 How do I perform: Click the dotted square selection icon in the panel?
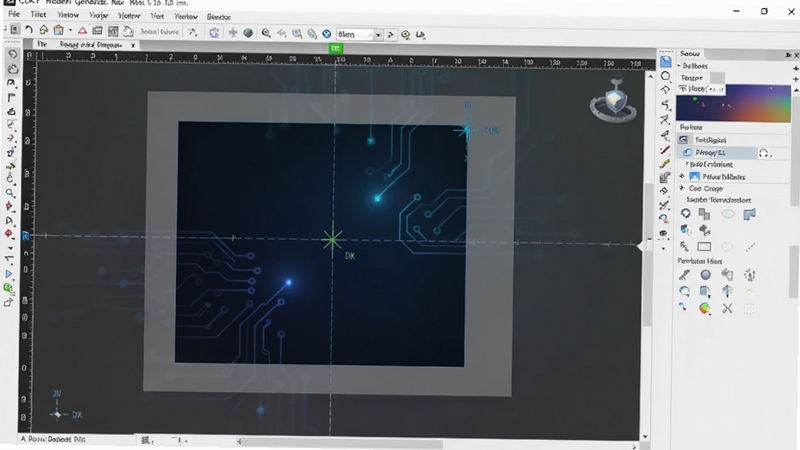coord(748,308)
